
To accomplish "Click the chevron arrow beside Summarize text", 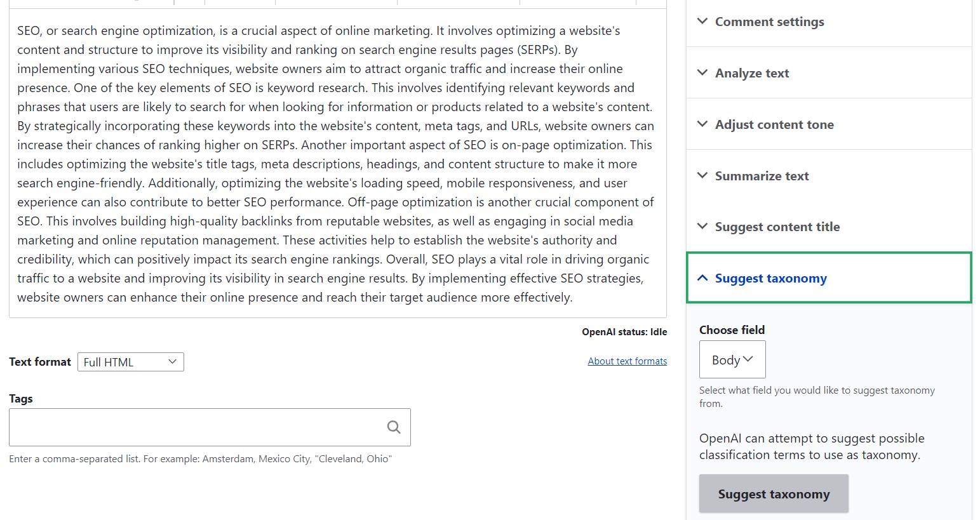I will click(x=702, y=175).
